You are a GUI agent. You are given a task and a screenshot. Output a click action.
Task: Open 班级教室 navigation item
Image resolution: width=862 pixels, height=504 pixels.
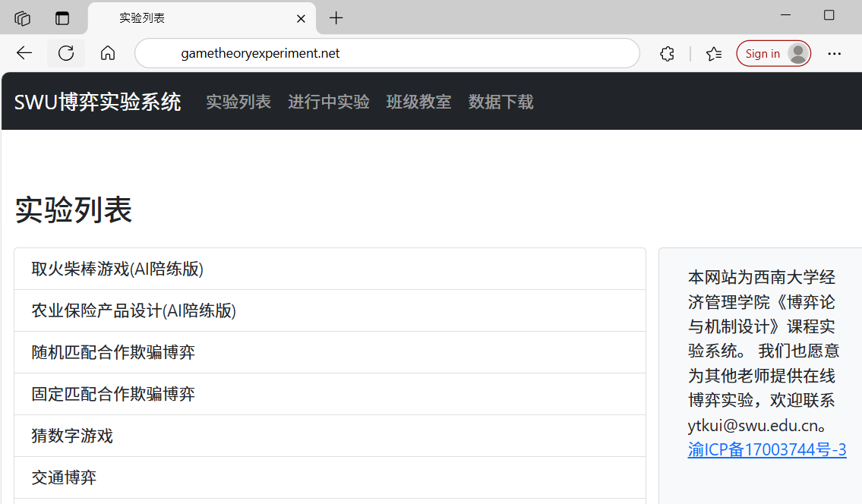point(418,102)
